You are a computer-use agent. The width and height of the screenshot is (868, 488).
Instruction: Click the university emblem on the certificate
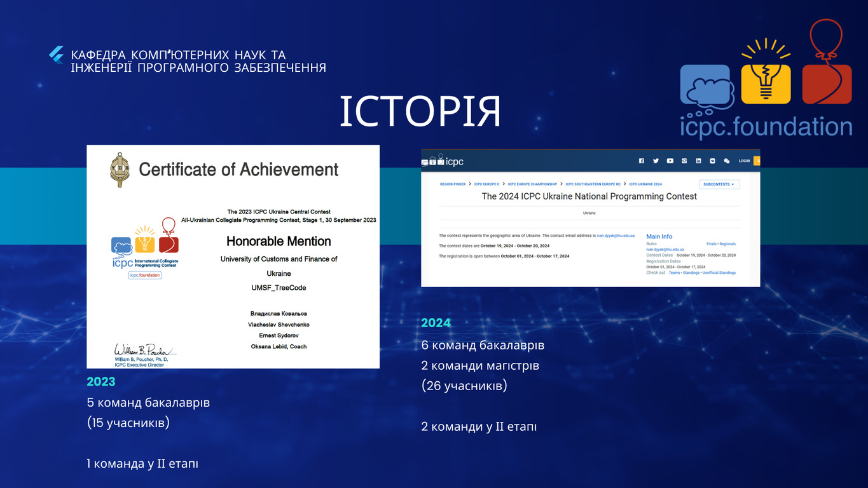point(119,170)
